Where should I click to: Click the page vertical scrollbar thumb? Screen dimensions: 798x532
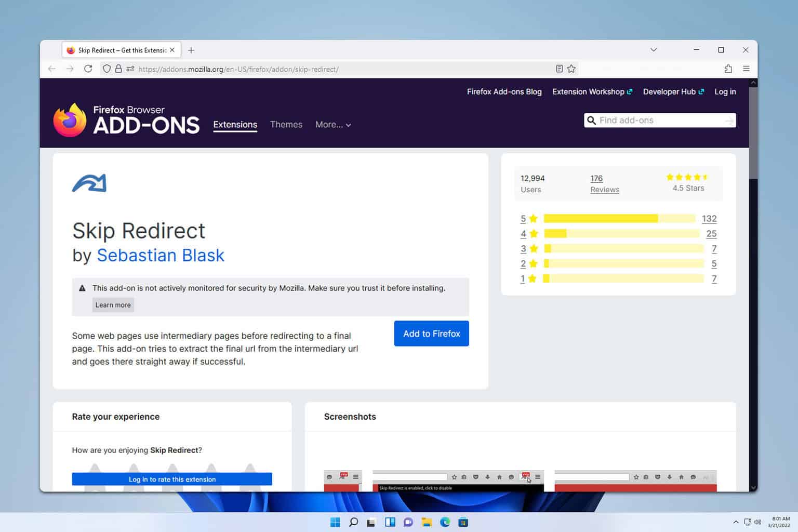tap(753, 132)
